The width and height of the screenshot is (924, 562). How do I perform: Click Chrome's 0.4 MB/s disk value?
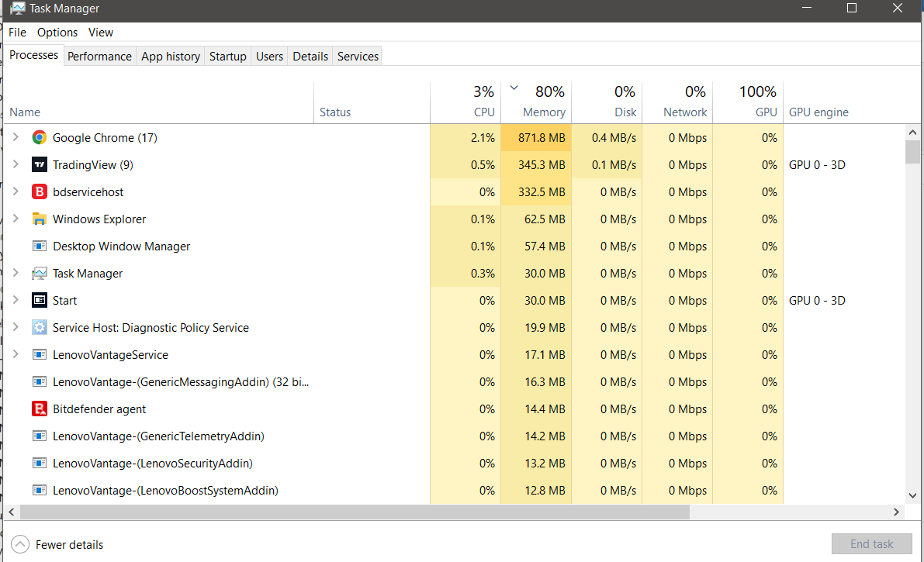[x=614, y=138]
